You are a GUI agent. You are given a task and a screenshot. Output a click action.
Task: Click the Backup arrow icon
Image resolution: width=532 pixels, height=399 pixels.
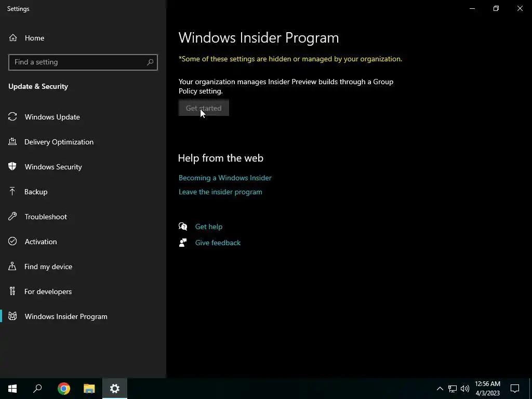(x=12, y=192)
